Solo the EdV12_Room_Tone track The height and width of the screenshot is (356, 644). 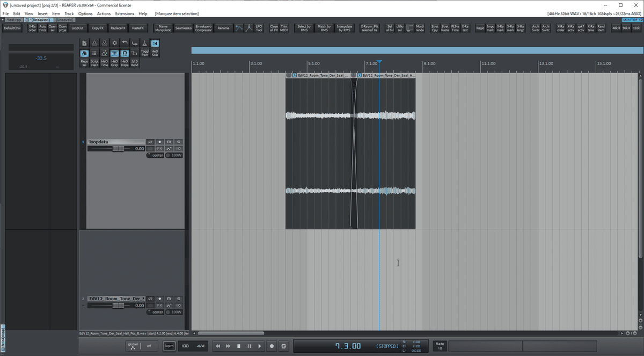(179, 299)
